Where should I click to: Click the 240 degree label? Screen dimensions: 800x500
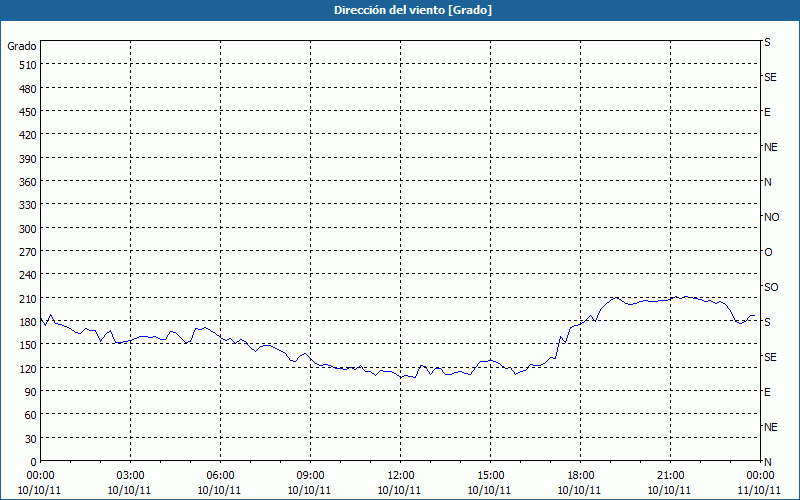(x=28, y=276)
